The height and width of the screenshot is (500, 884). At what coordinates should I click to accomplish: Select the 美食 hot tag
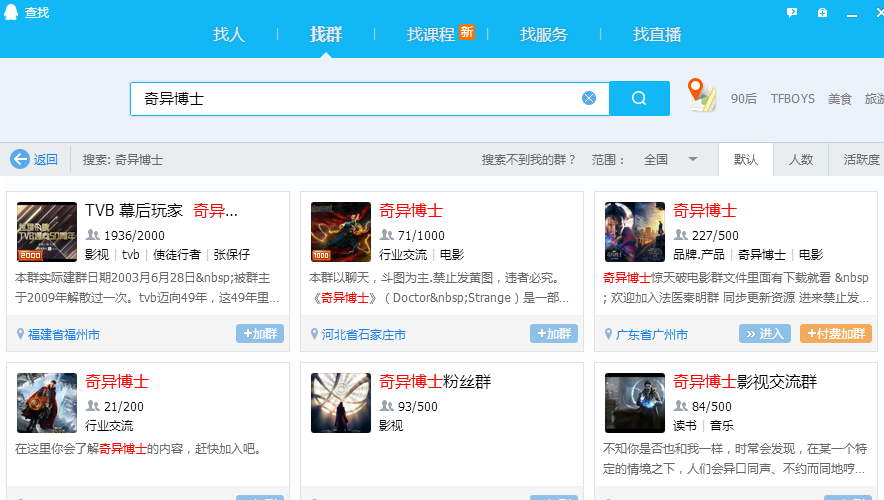839,99
